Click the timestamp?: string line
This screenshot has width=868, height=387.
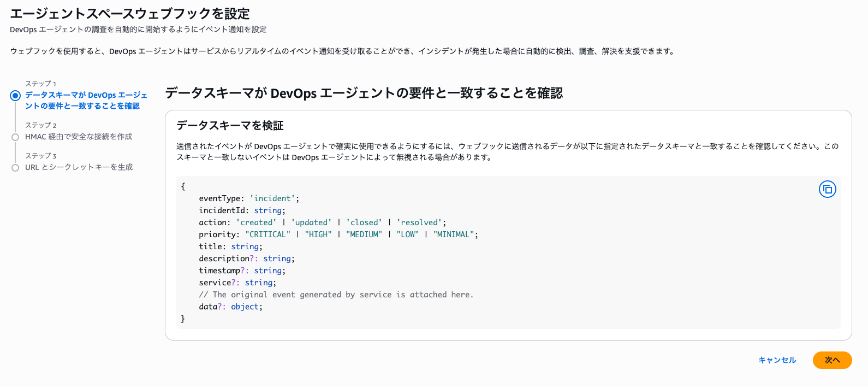point(242,271)
